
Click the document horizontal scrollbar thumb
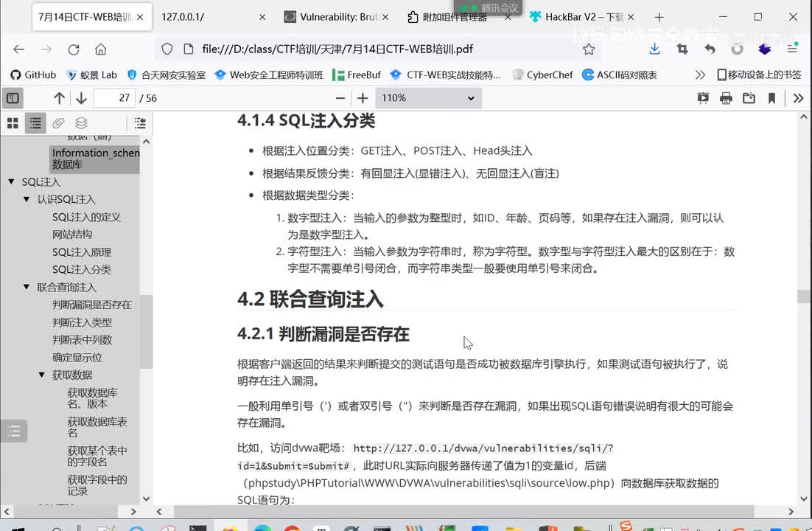tap(463, 511)
